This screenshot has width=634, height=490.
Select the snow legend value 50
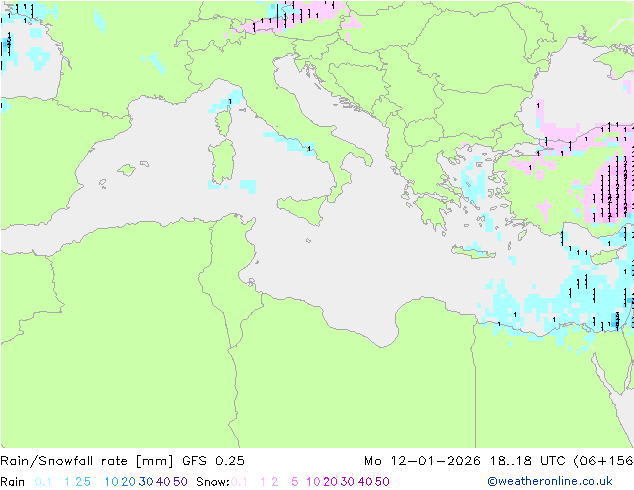point(383,482)
